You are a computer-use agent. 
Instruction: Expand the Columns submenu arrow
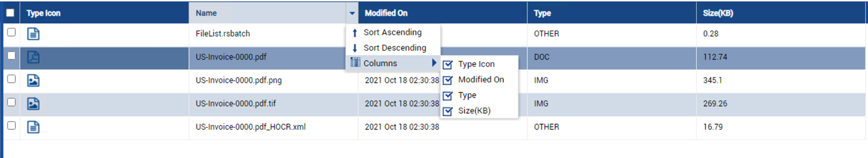(434, 63)
